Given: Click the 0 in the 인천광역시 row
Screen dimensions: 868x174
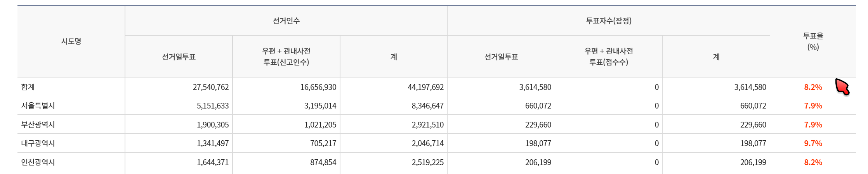Looking at the screenshot, I should [x=657, y=162].
